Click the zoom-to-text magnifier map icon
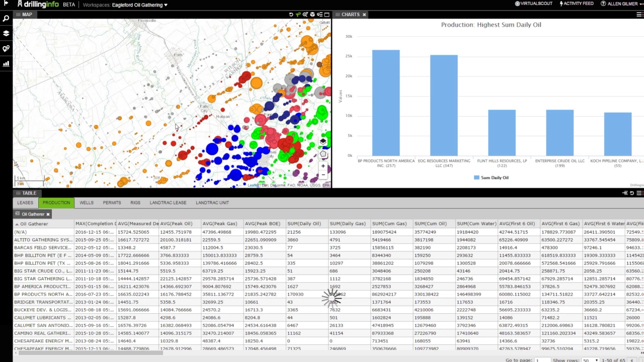The width and height of the screenshot is (644, 362). pyautogui.click(x=305, y=15)
